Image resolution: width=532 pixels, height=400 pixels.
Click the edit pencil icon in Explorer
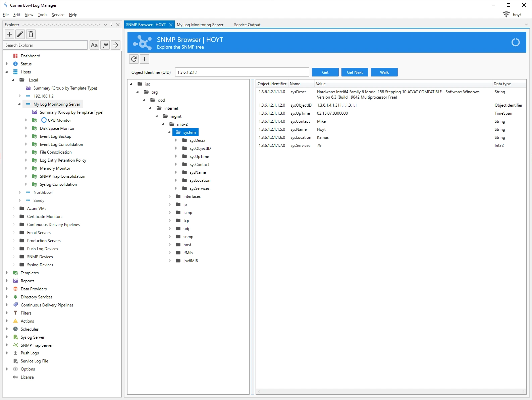pos(20,34)
